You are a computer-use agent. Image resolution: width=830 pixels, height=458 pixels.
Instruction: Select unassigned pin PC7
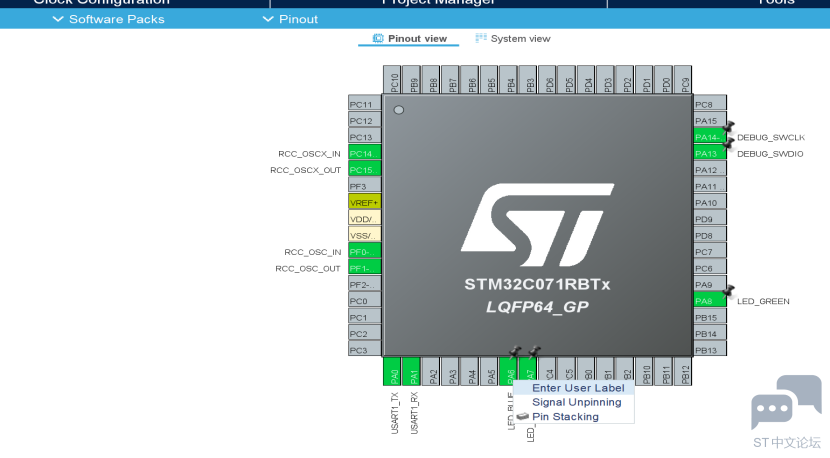click(710, 252)
